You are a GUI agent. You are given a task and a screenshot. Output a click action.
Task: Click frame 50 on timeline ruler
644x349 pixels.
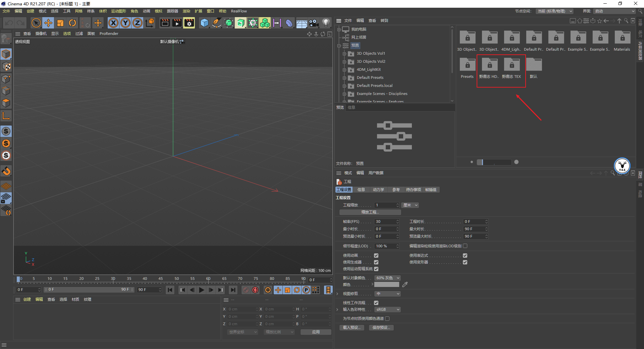pyautogui.click(x=176, y=279)
